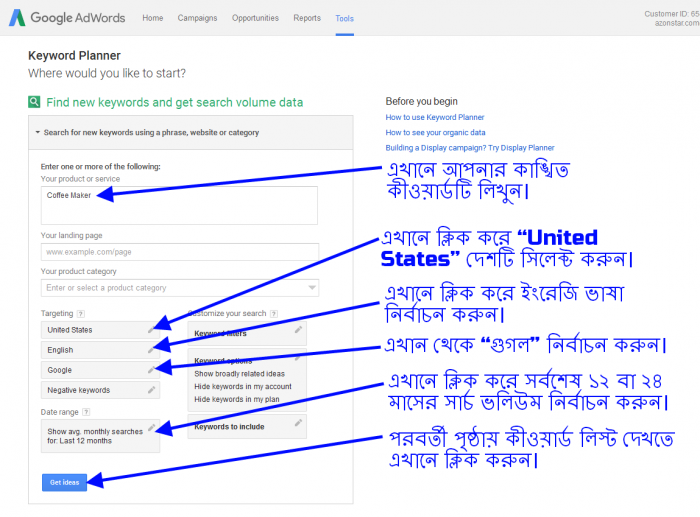Click the Customer ID text
This screenshot has height=517, width=700.
672,14
